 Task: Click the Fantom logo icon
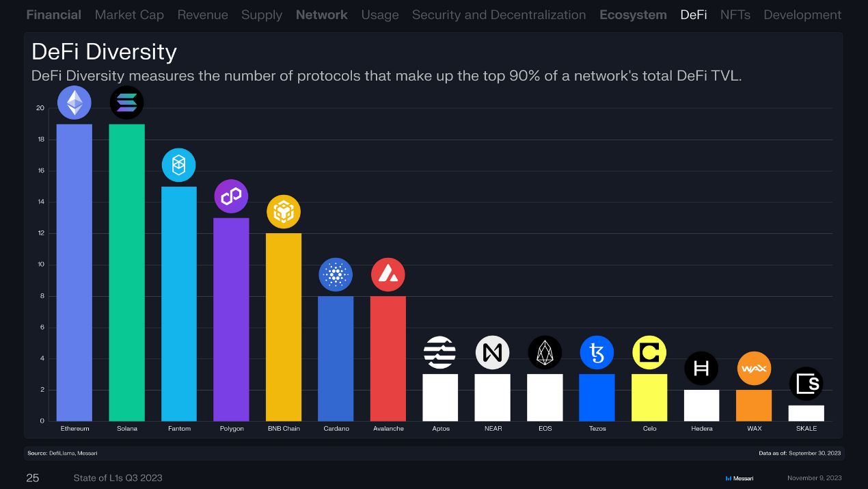coord(178,165)
